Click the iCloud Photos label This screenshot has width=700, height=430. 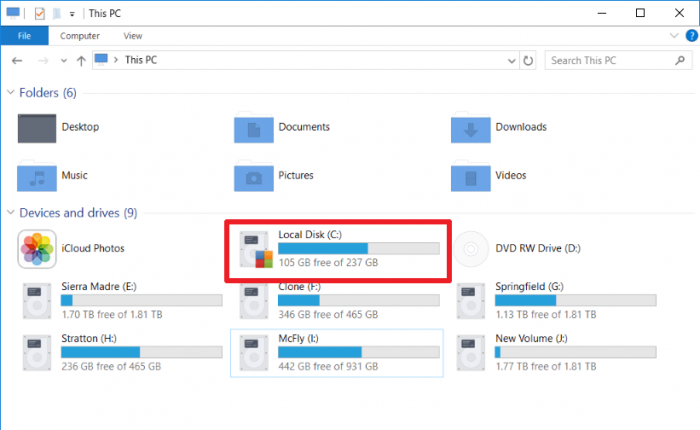coord(93,248)
